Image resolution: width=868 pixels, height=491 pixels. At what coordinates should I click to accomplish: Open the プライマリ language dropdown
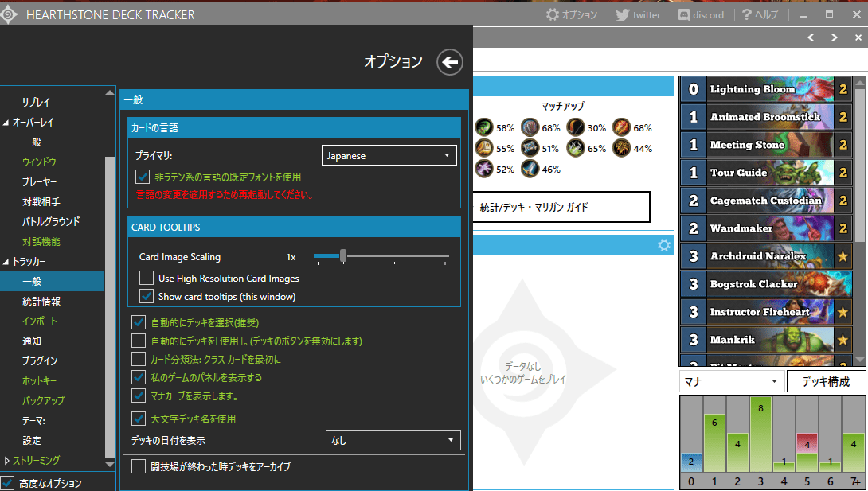[x=389, y=155]
